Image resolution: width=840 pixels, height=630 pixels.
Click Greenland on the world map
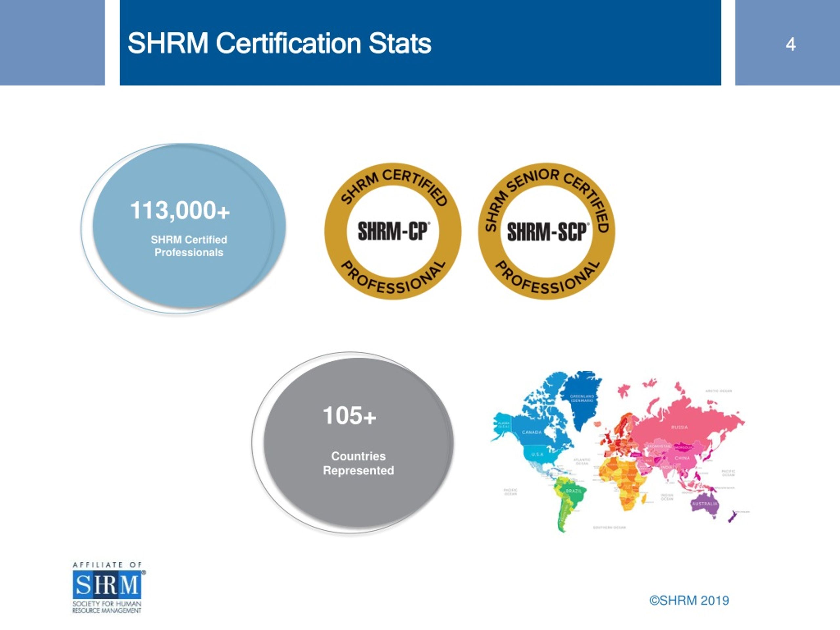coord(582,398)
